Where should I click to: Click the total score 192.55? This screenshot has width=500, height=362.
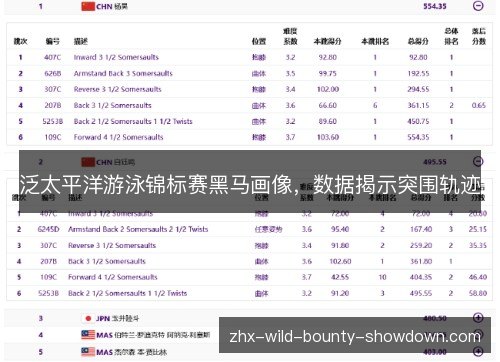coord(418,73)
